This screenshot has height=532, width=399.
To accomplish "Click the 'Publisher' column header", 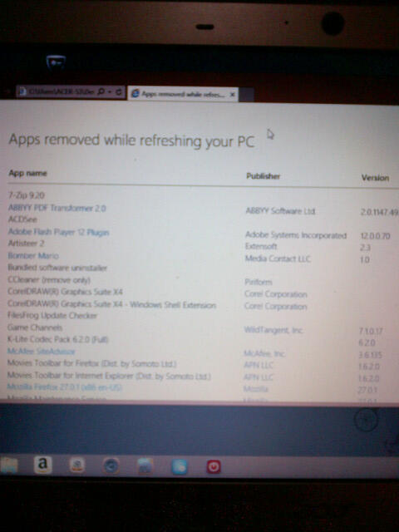I will tap(263, 176).
